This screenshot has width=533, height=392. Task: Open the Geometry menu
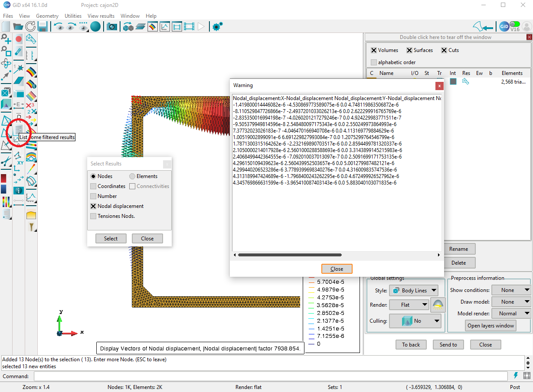pyautogui.click(x=47, y=16)
